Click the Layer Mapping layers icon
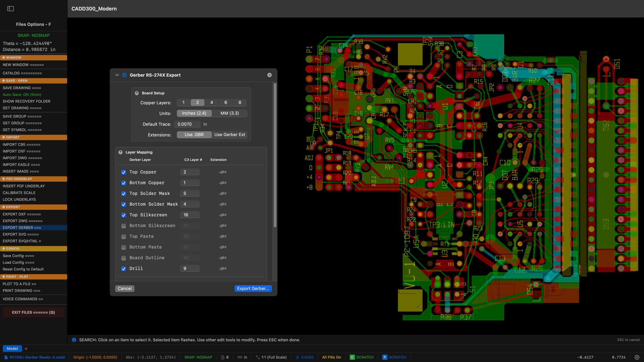644x362 pixels. point(120,152)
